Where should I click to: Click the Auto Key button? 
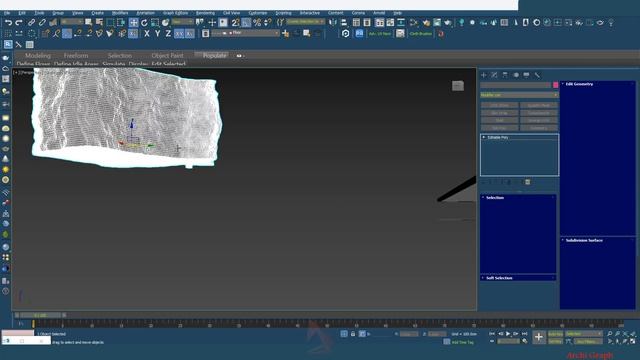[555, 334]
